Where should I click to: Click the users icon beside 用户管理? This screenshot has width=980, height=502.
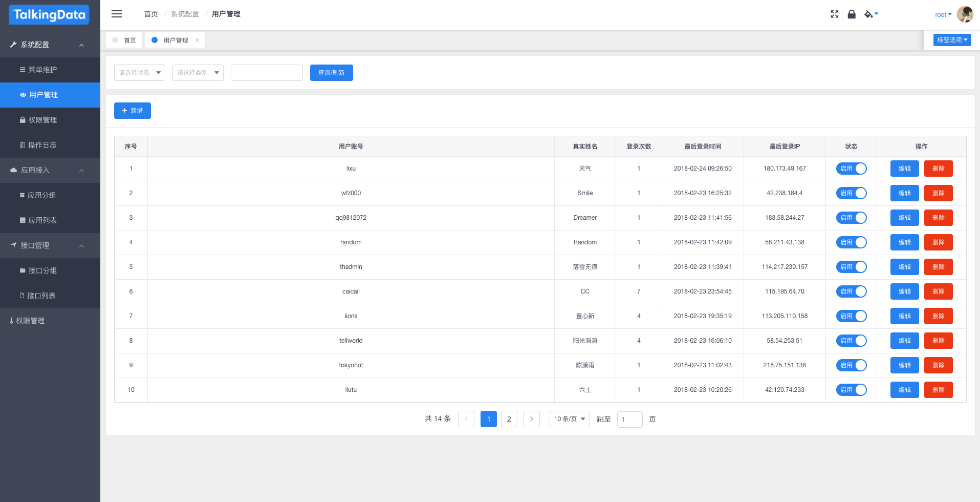point(23,95)
